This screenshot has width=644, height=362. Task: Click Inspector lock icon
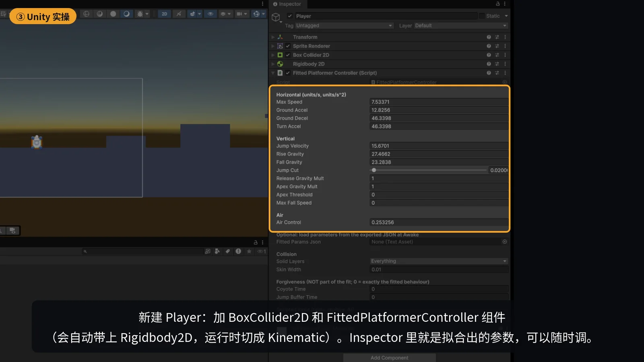pos(497,4)
